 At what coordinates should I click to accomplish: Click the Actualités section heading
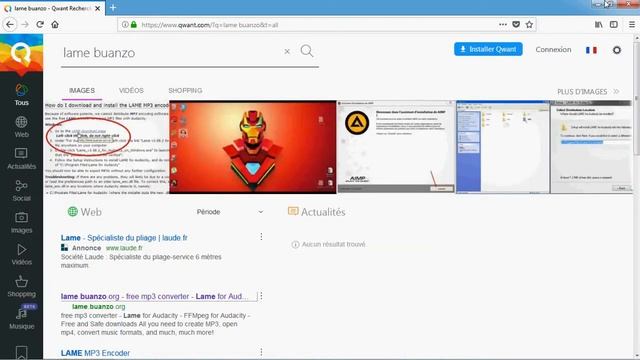point(317,212)
